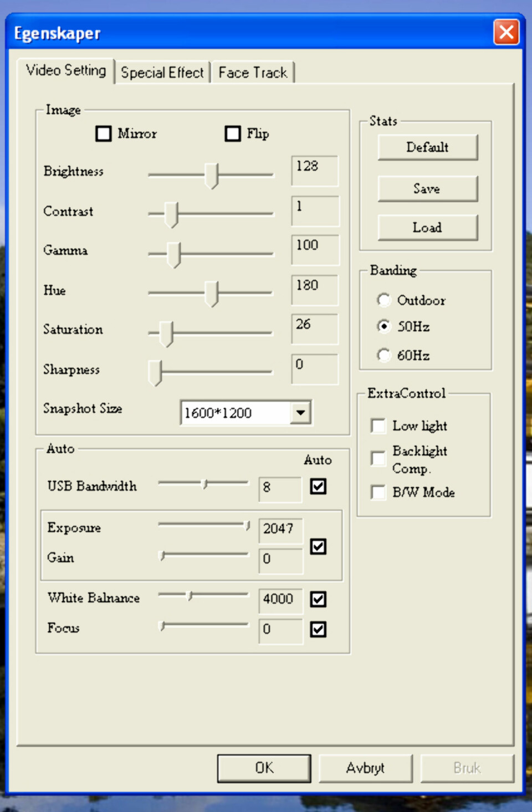Screen dimensions: 532x812
Task: Toggle the Exposure and Gain Auto checkbox
Action: (x=318, y=547)
